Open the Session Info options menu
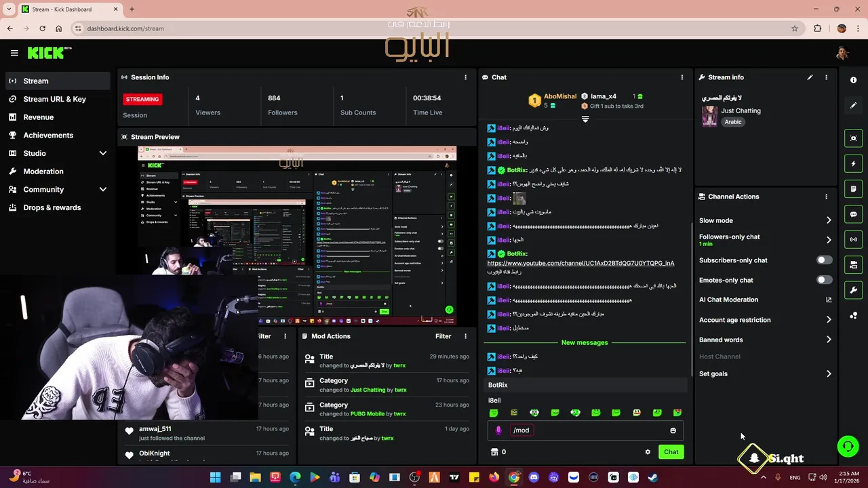Image resolution: width=868 pixels, height=488 pixels. coord(465,77)
